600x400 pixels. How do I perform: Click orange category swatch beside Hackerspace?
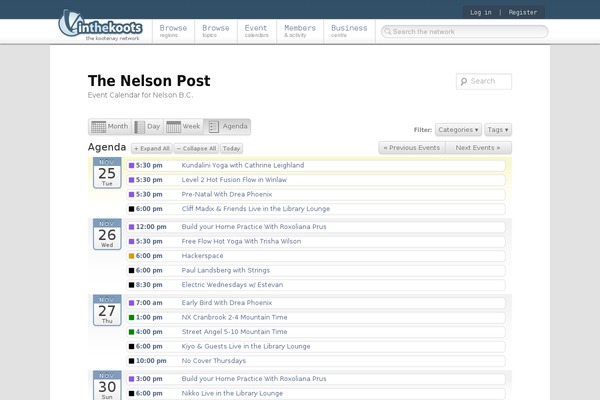(132, 256)
